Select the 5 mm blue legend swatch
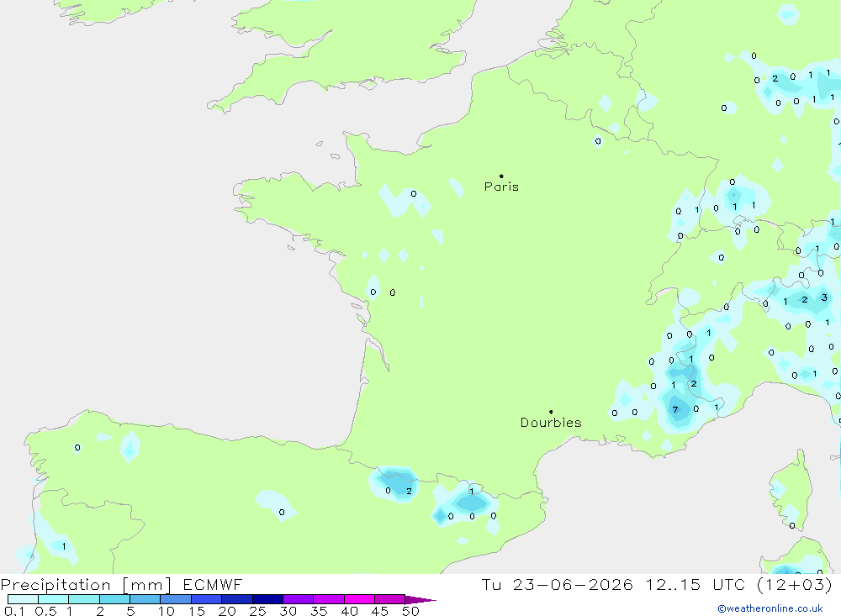The height and width of the screenshot is (616, 841). [145, 599]
